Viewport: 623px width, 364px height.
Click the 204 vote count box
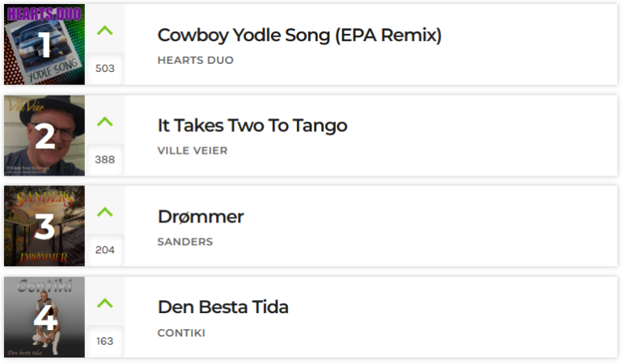[105, 250]
